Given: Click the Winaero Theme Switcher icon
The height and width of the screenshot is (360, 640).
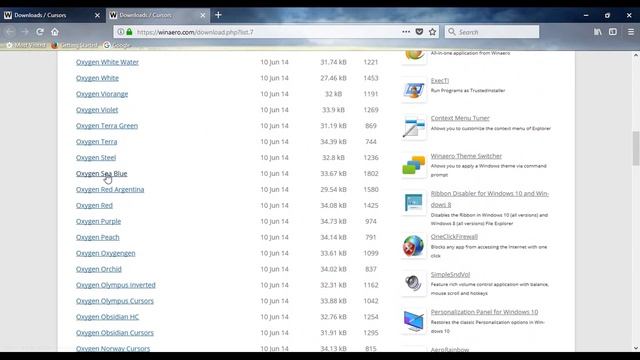Looking at the screenshot, I should point(413,165).
